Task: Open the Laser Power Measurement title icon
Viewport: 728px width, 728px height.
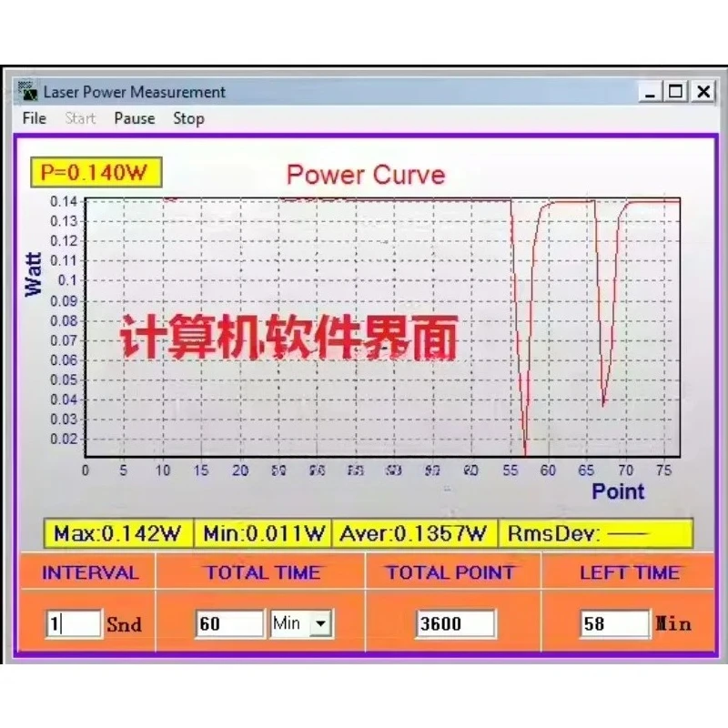Action: tap(27, 91)
